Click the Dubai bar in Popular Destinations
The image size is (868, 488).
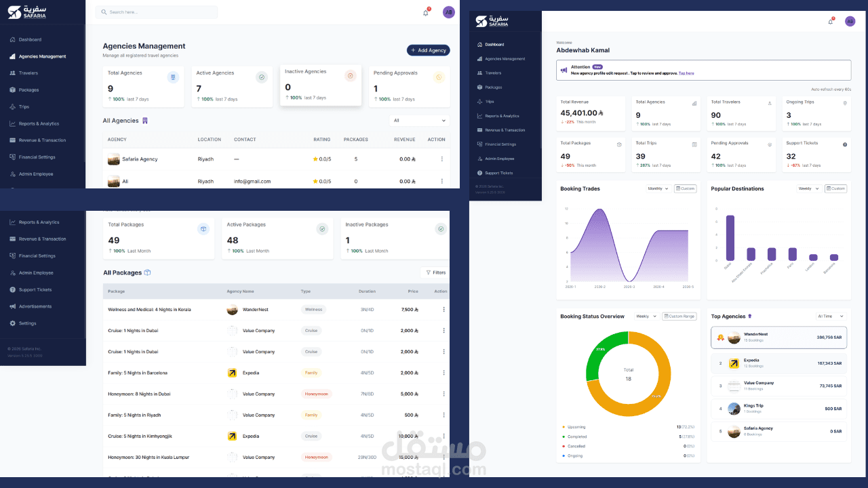tap(730, 238)
